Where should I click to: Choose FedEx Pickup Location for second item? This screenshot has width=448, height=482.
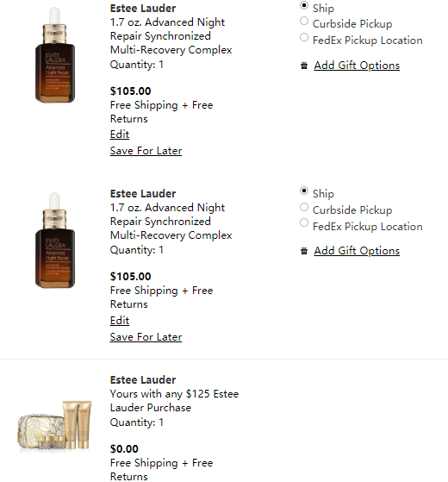click(x=304, y=222)
